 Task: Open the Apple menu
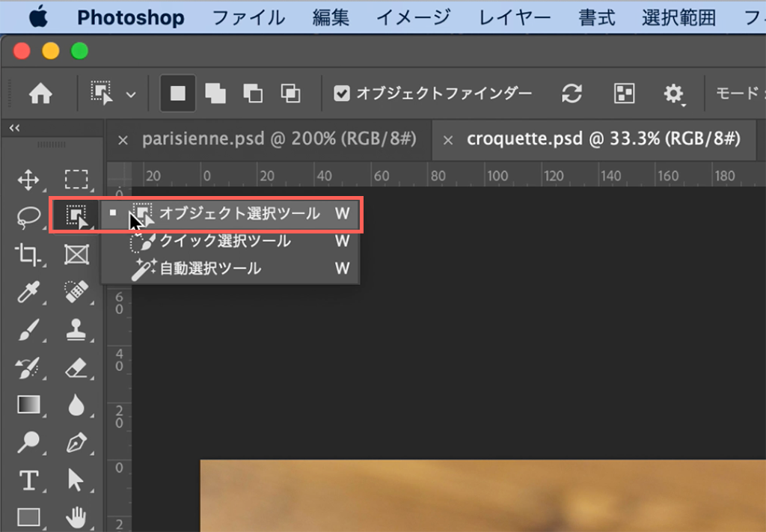[x=38, y=18]
